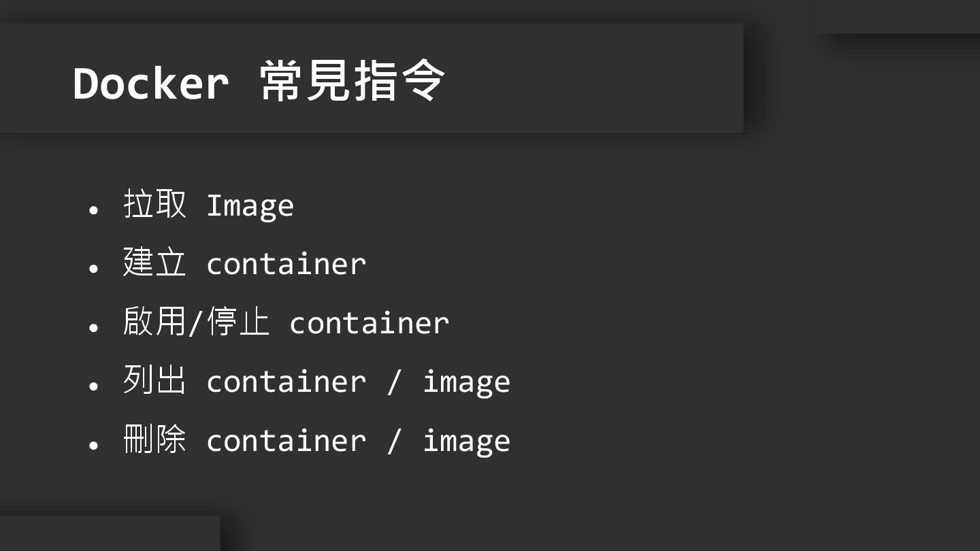
Task: Click the word container in the 刪除 line
Action: tap(286, 441)
